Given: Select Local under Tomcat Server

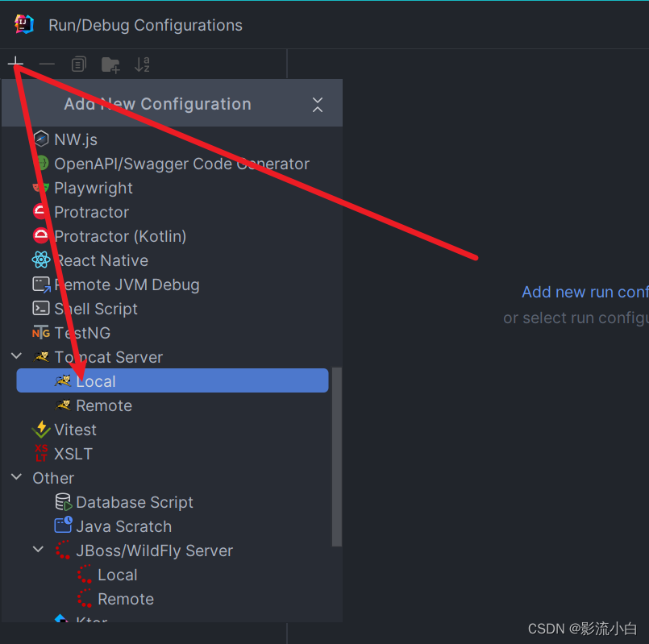Looking at the screenshot, I should click(x=97, y=380).
